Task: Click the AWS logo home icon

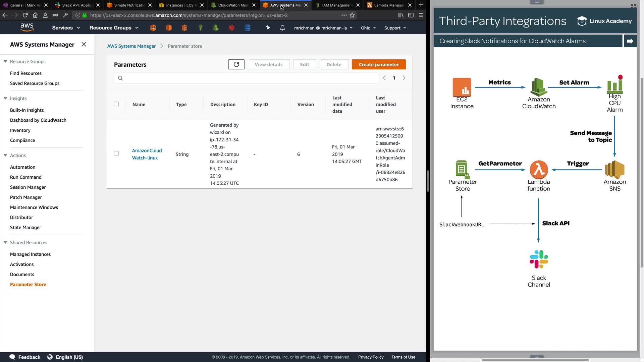Action: click(x=27, y=27)
